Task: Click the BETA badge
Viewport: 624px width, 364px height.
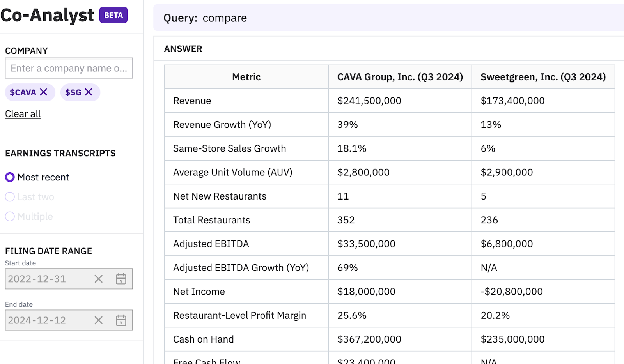Action: click(x=113, y=15)
